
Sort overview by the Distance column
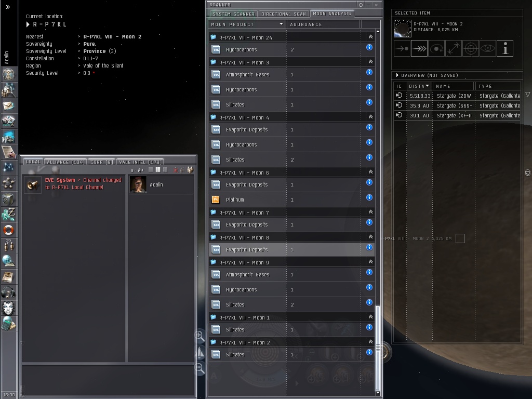[x=419, y=86]
